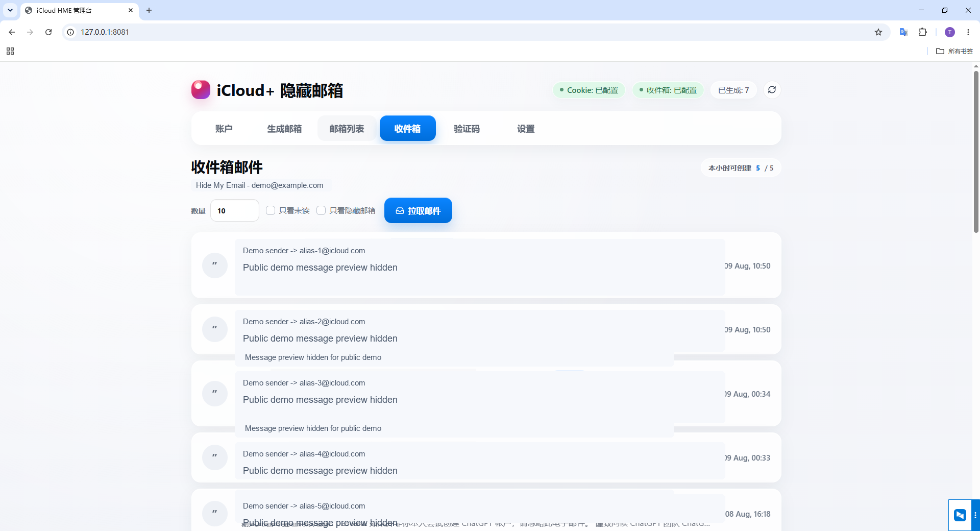Screen dimensions: 980x531
Task: Toggle the 只看未读 checkbox
Action: [x=271, y=210]
